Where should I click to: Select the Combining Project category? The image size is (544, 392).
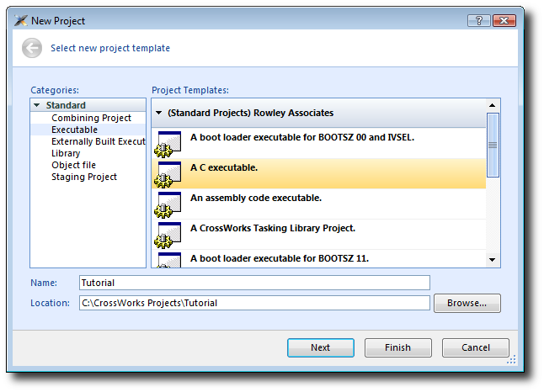click(x=91, y=118)
